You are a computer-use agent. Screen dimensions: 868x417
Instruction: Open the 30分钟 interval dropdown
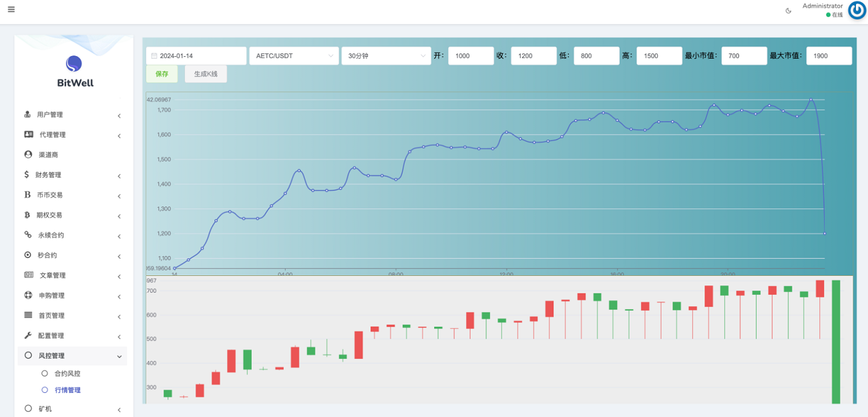click(x=386, y=56)
